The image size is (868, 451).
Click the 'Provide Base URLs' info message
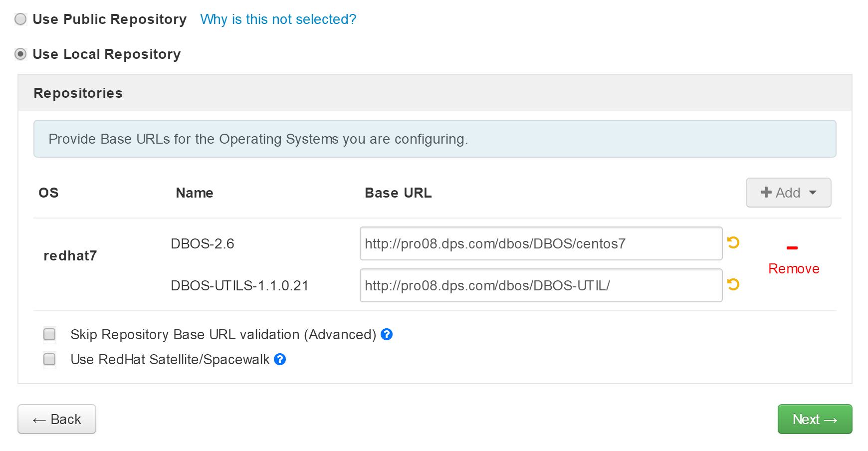coord(434,139)
